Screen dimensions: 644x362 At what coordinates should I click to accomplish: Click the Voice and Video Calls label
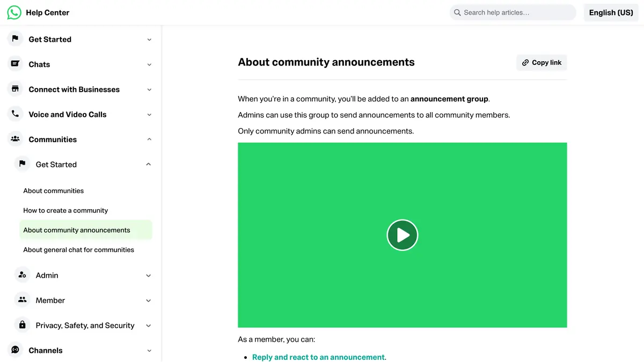coord(68,114)
